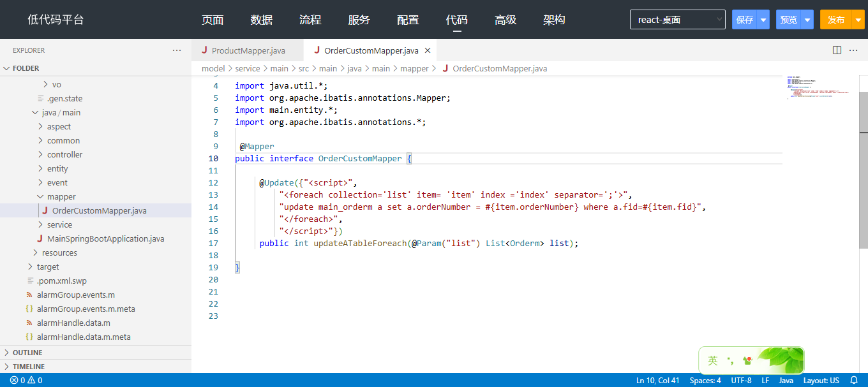Collapse the mapper folder
868x387 pixels.
41,197
